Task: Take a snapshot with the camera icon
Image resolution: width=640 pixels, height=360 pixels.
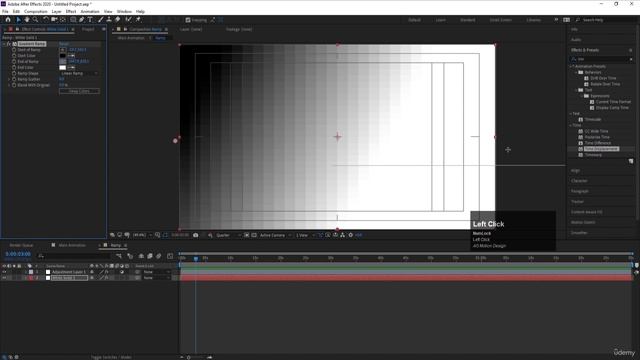Action: click(x=196, y=235)
